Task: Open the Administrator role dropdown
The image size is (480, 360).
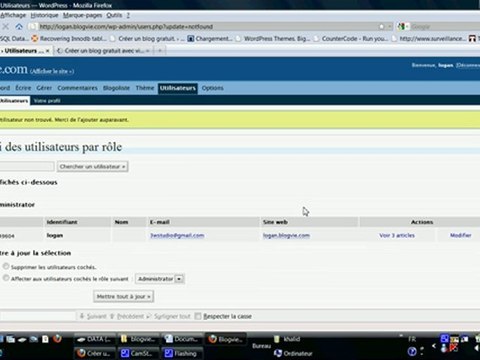Action: click(160, 279)
